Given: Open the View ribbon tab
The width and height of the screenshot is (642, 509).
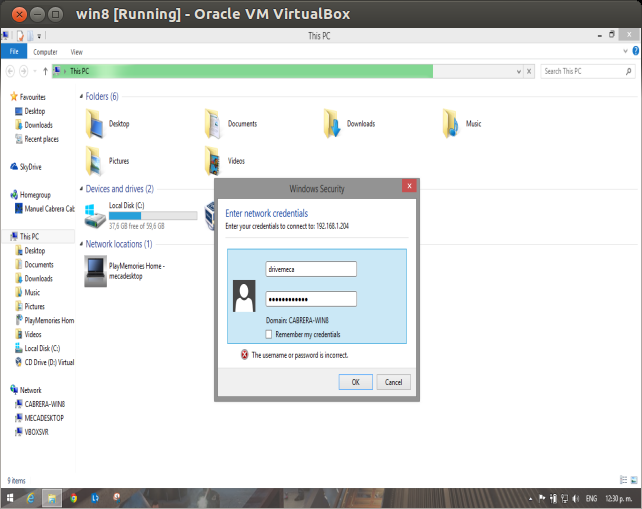Looking at the screenshot, I should (77, 52).
